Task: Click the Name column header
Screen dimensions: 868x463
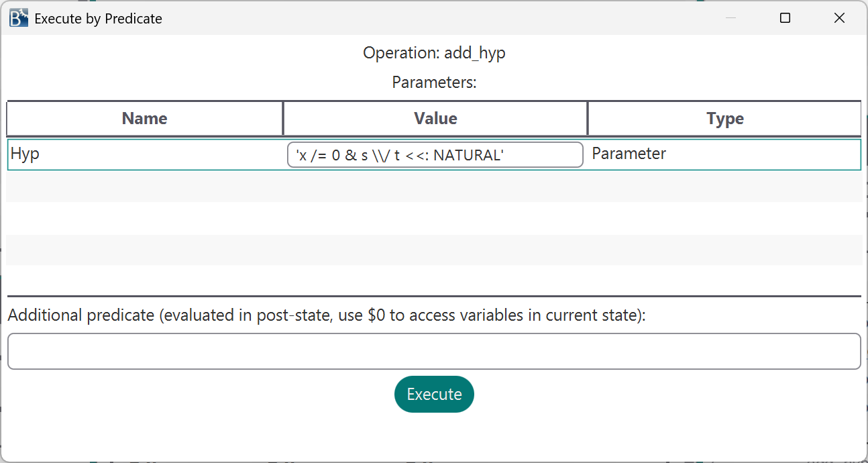Action: (x=145, y=119)
